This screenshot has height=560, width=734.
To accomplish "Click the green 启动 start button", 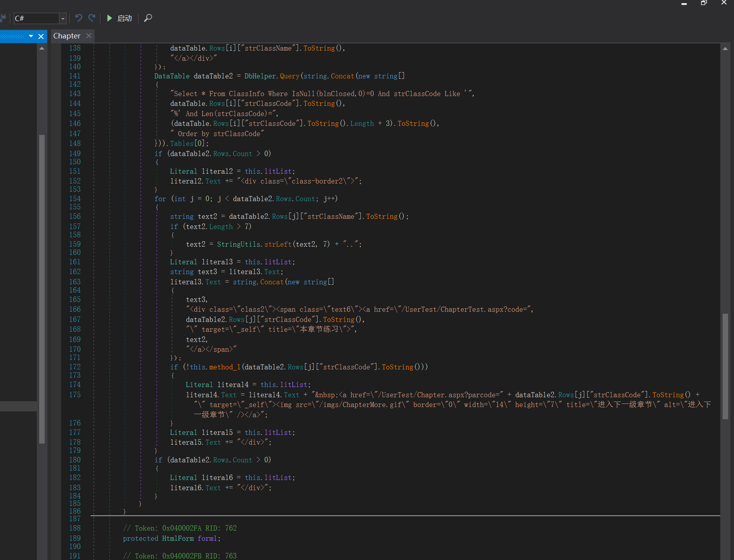I will (120, 18).
